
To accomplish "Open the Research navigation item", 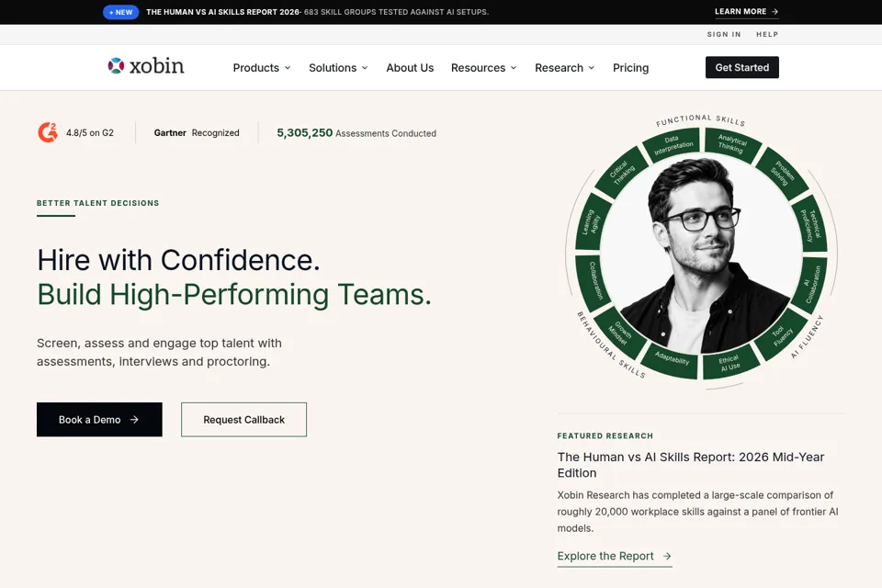I will (x=560, y=67).
